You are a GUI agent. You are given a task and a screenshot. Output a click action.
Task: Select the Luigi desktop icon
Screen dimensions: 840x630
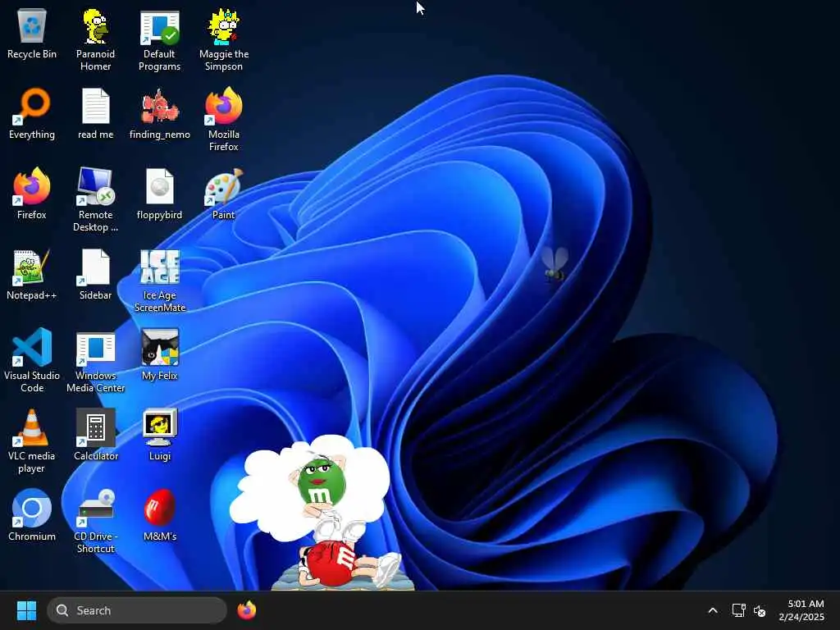coord(160,436)
